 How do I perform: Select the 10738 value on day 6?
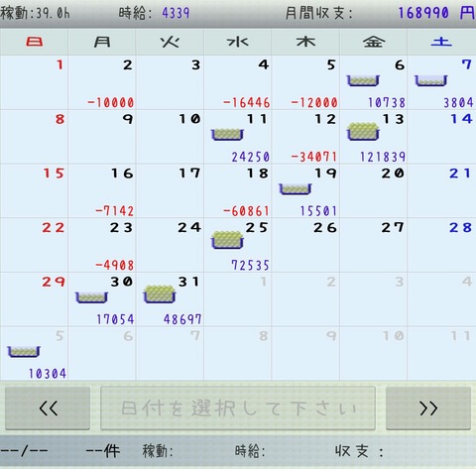click(x=387, y=102)
